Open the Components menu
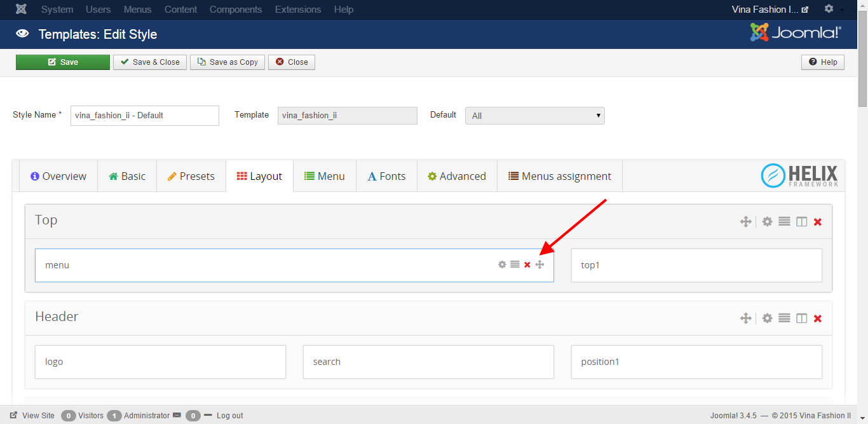Screen dimensions: 868x424 coord(236,10)
